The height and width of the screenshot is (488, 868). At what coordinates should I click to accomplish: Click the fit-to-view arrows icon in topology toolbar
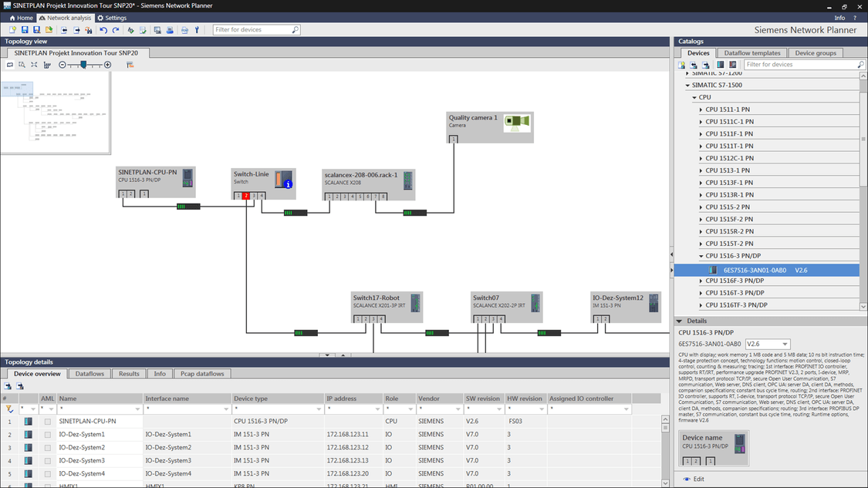(x=34, y=65)
